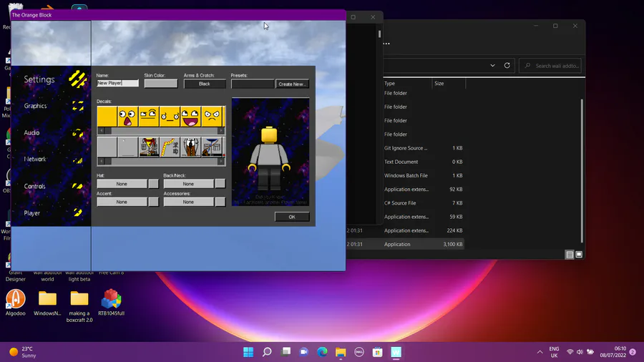This screenshot has width=644, height=362.
Task: Open the clock showing 06:10
Action: (x=613, y=352)
